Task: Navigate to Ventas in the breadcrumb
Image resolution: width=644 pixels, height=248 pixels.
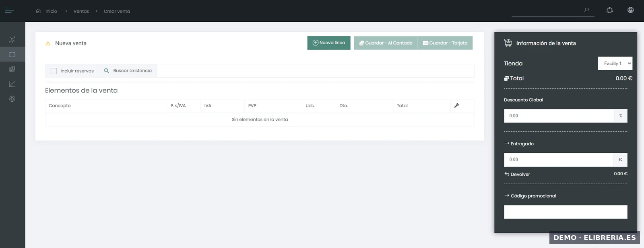Action: coord(81,11)
